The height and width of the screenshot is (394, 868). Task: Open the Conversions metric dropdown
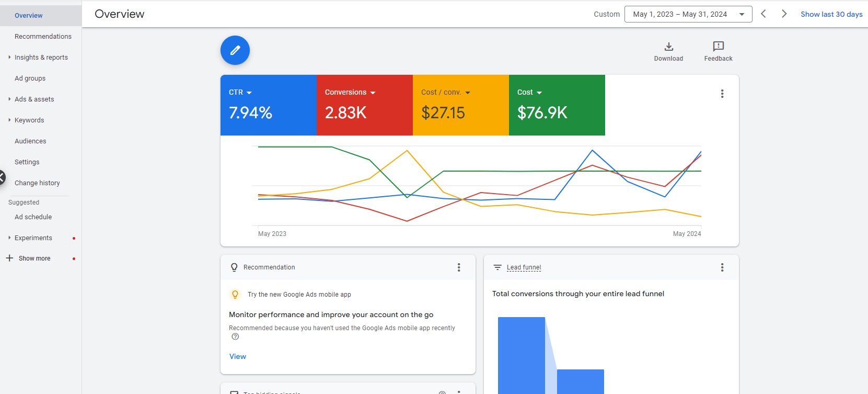tap(350, 93)
